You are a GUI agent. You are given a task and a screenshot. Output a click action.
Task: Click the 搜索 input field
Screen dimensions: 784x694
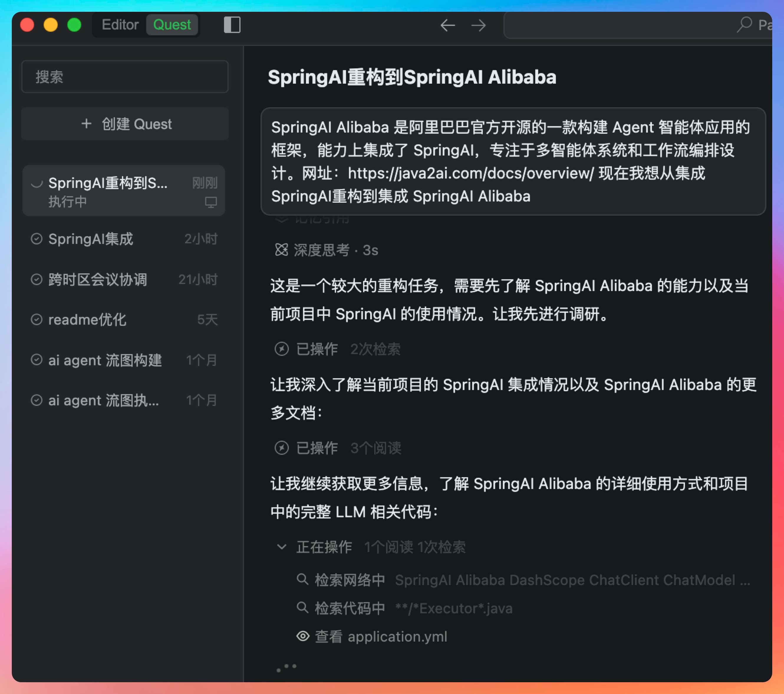(125, 77)
